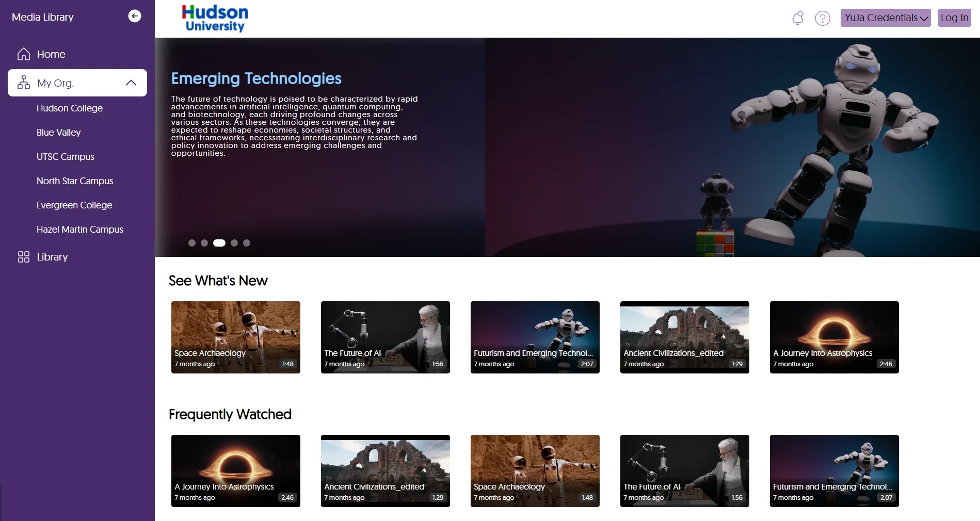980x521 pixels.
Task: Play the Space Archaeology video thumbnail
Action: click(235, 337)
